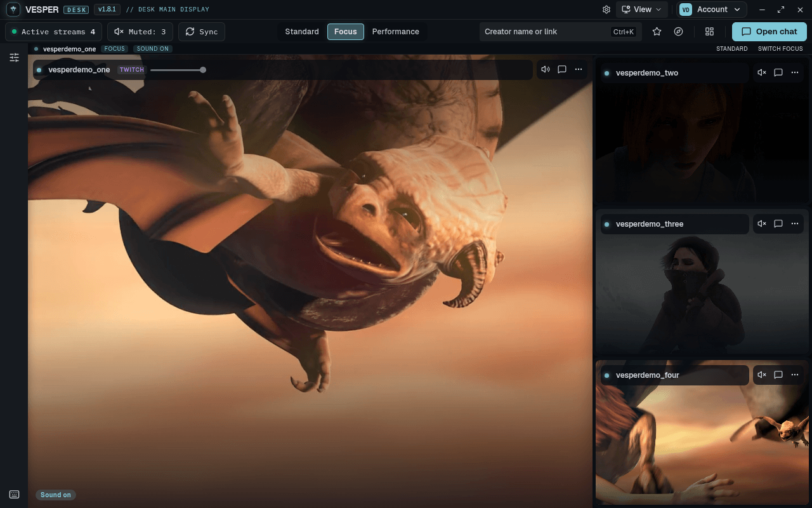Open the sliders panel in left sidebar
This screenshot has height=508, width=812.
(14, 58)
